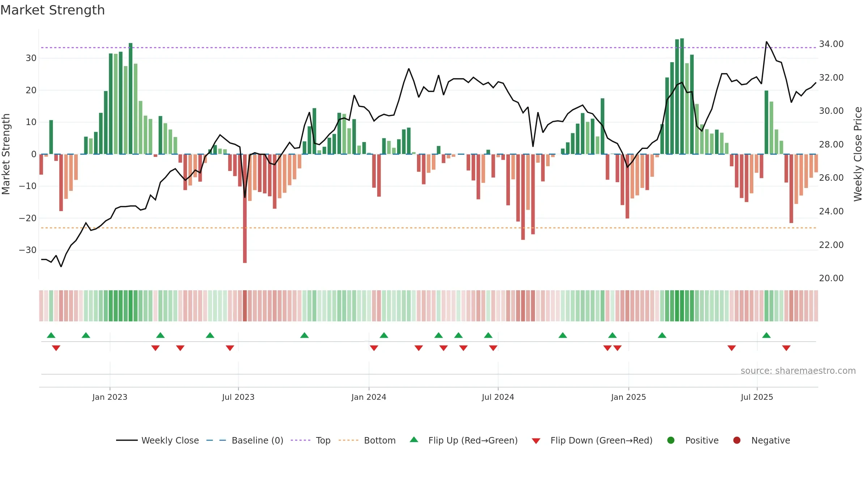This screenshot has width=868, height=488.
Task: Click the Jan 2025 axis label
Action: point(629,397)
